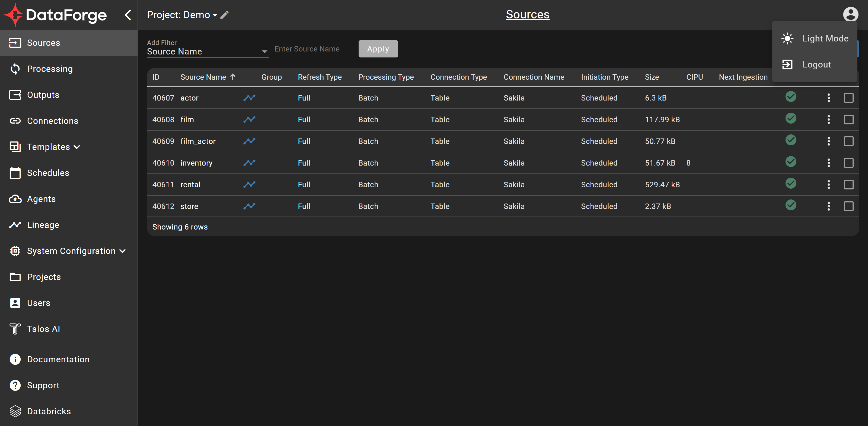Open the Databricks link
The image size is (868, 426).
69,411
